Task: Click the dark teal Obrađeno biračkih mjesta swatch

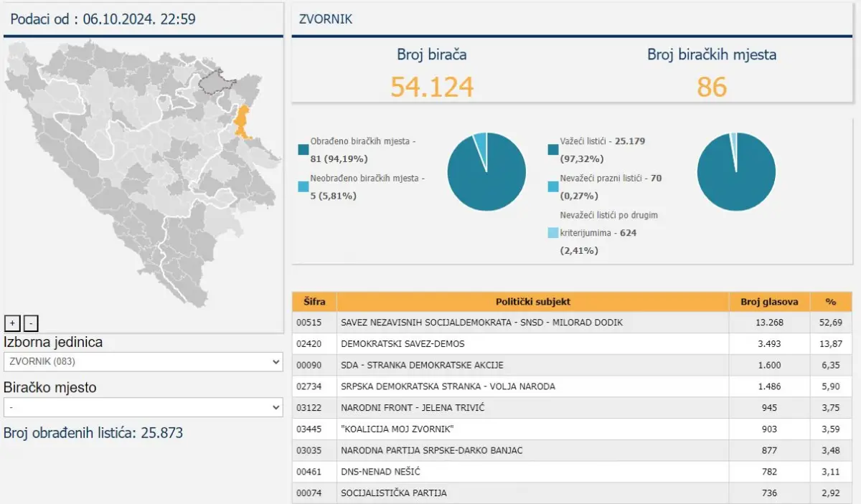Action: coord(304,150)
